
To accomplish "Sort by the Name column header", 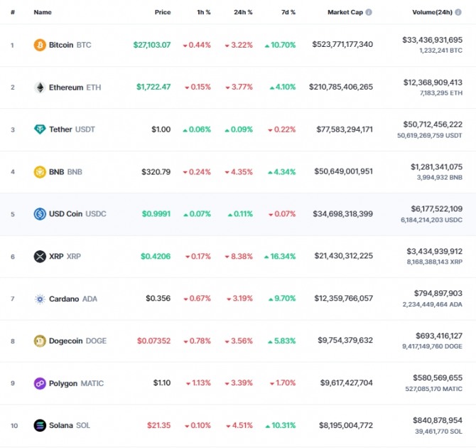I will point(43,13).
